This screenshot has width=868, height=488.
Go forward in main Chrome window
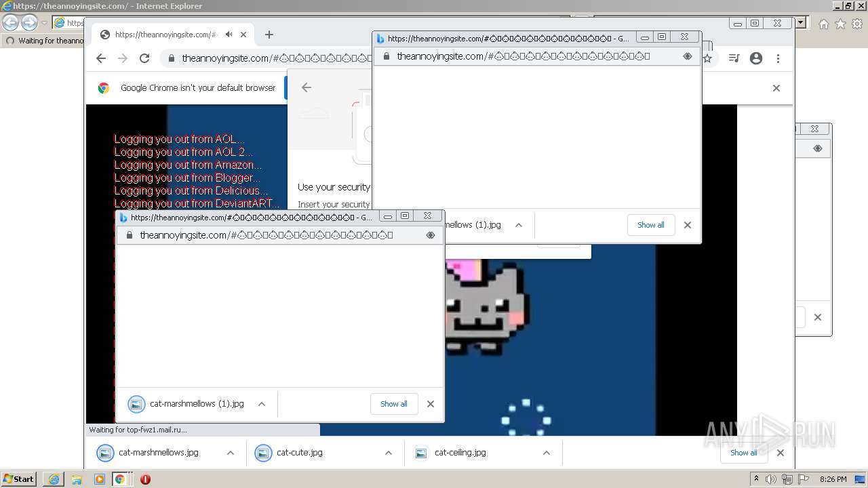coord(123,58)
